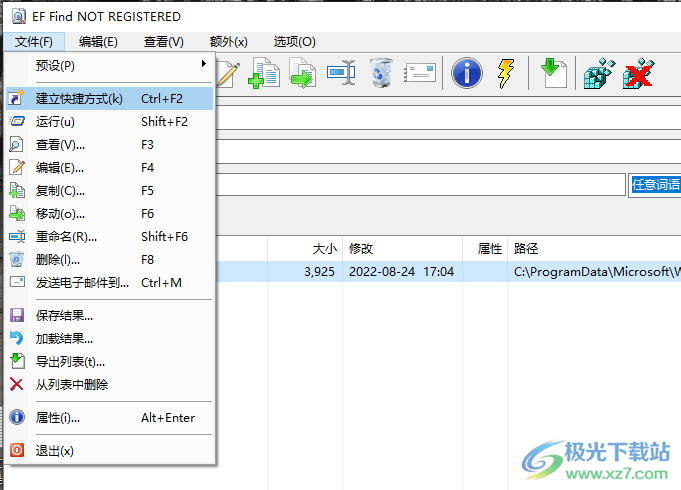The width and height of the screenshot is (681, 490).
Task: Expand the 预设(P) submenu arrow
Action: tap(204, 64)
